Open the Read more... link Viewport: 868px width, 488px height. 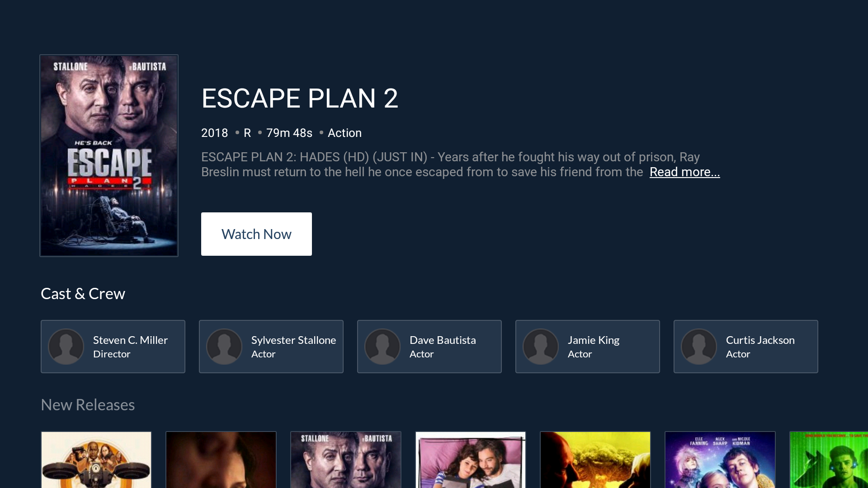point(684,172)
